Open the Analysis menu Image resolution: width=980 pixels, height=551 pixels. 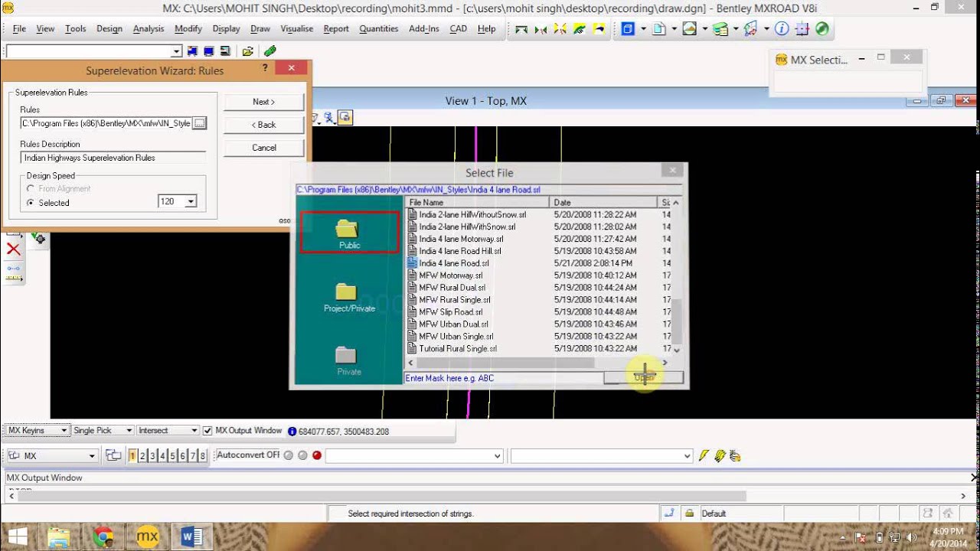149,29
